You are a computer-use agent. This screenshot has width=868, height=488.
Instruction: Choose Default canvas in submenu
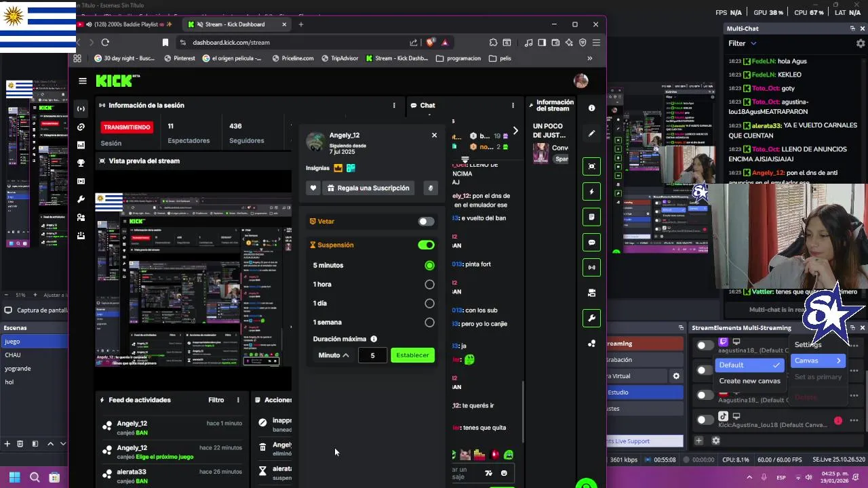[x=751, y=365]
